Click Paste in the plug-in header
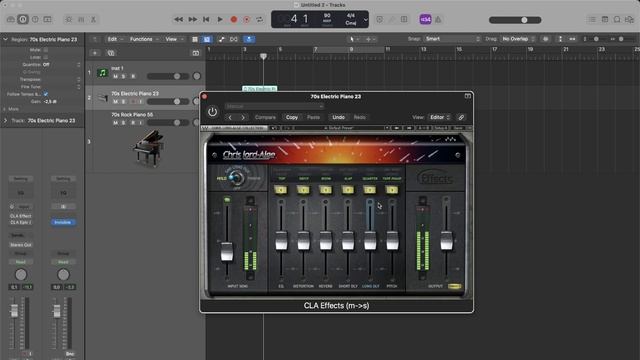The height and width of the screenshot is (360, 640). [x=313, y=117]
